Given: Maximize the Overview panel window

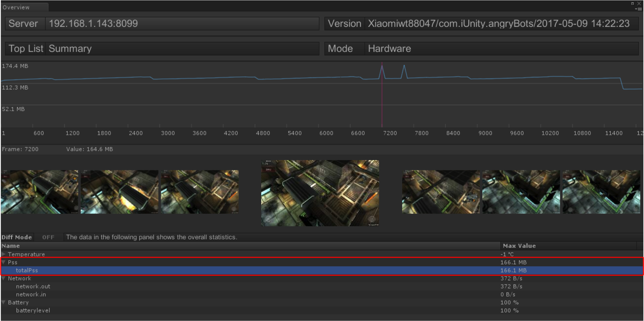Looking at the screenshot, I should point(632,3).
